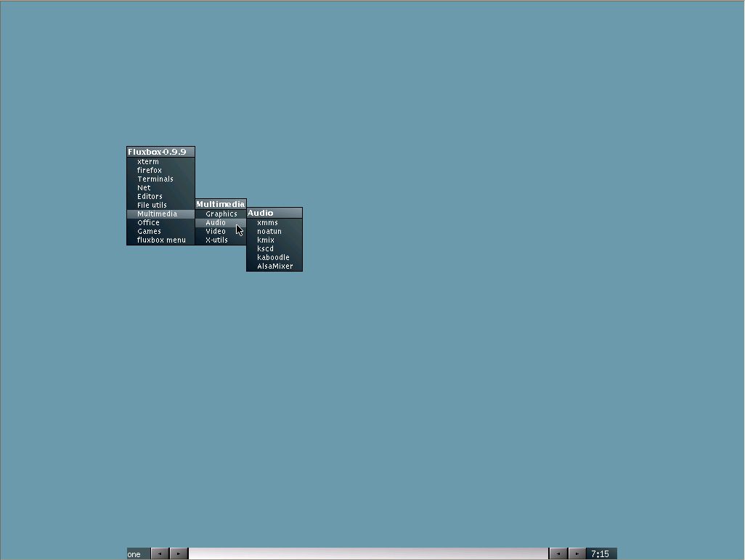Expand the Net submenu
Screen dimensions: 745x560
tap(160, 188)
